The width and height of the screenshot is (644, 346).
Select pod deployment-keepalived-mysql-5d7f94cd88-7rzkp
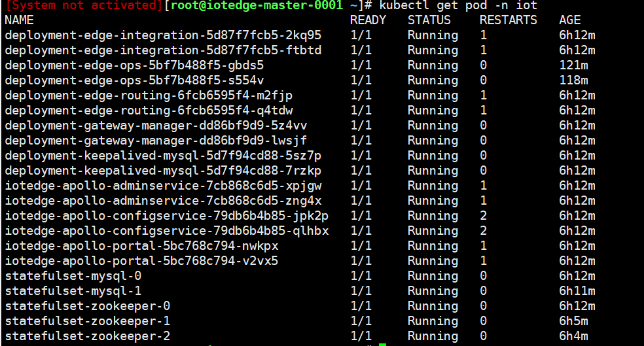[163, 171]
